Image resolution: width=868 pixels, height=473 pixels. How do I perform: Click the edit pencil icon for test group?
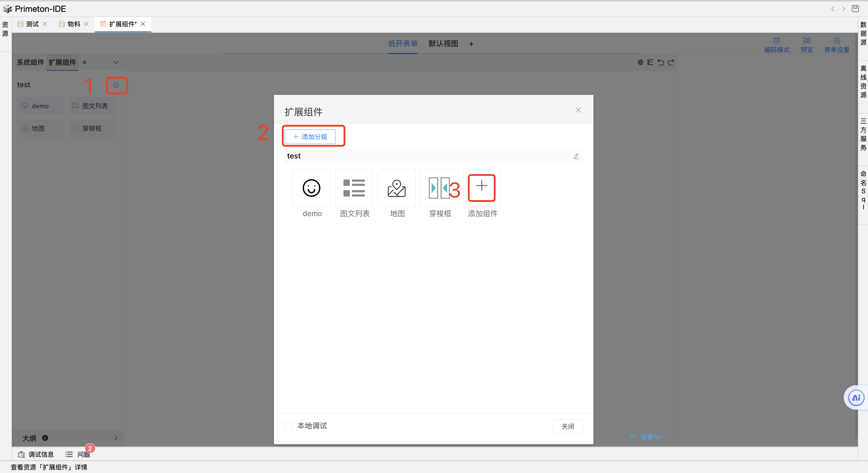point(576,156)
